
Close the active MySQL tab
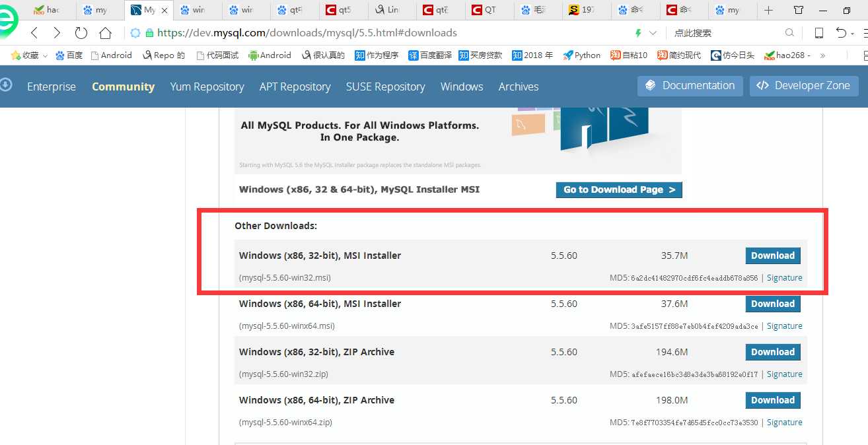[x=164, y=11]
